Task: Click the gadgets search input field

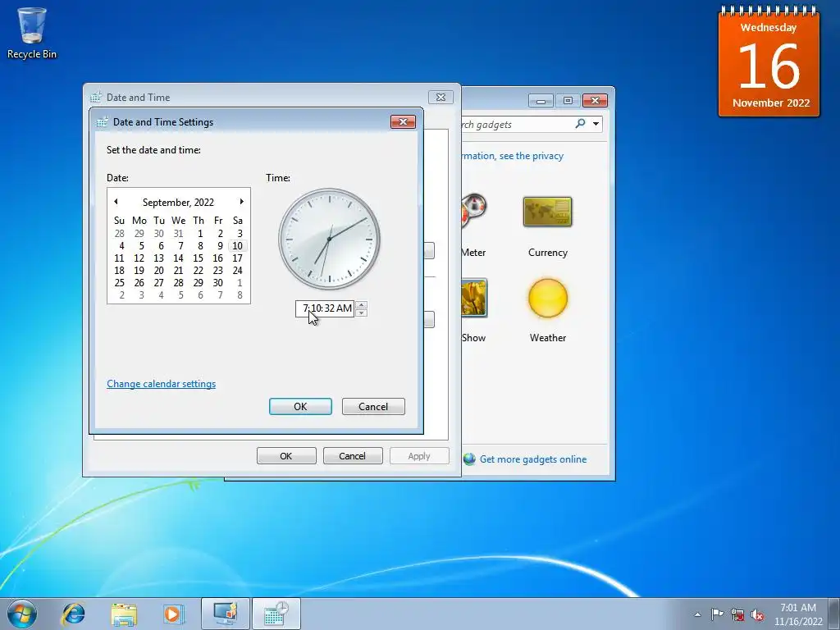Action: point(514,125)
